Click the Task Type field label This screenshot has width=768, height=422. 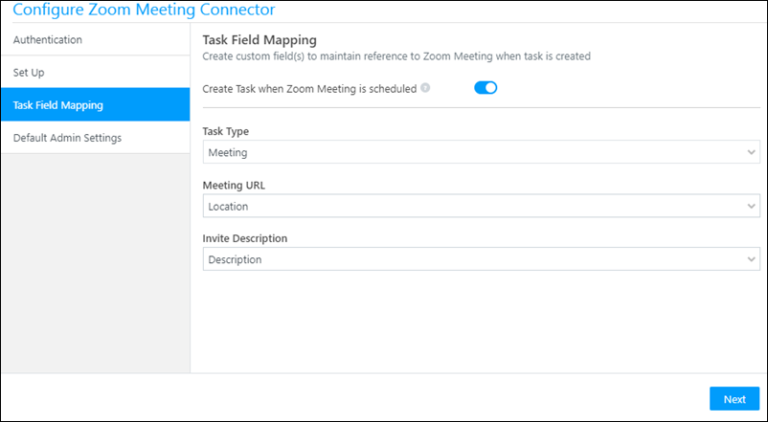pos(226,131)
